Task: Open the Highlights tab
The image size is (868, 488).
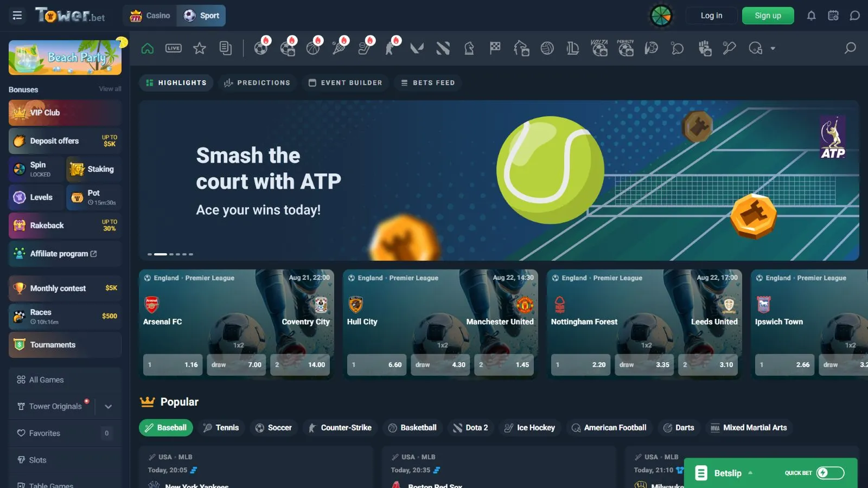Action: click(x=176, y=83)
